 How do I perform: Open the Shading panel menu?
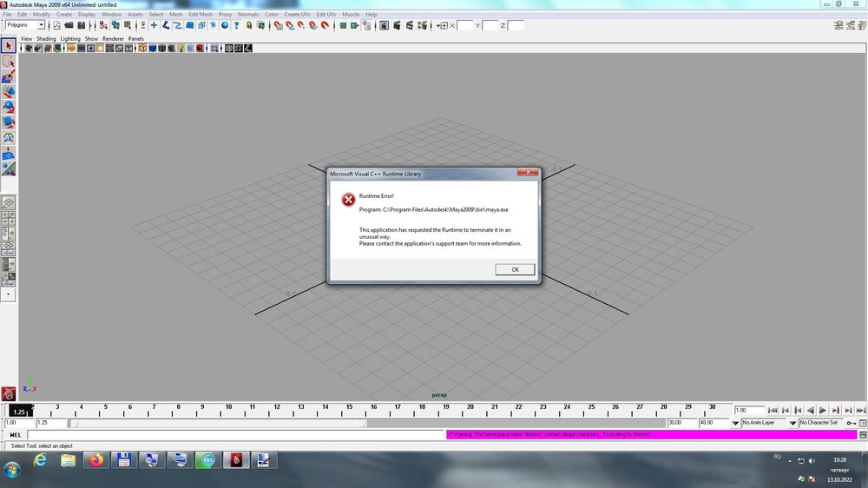tap(46, 39)
